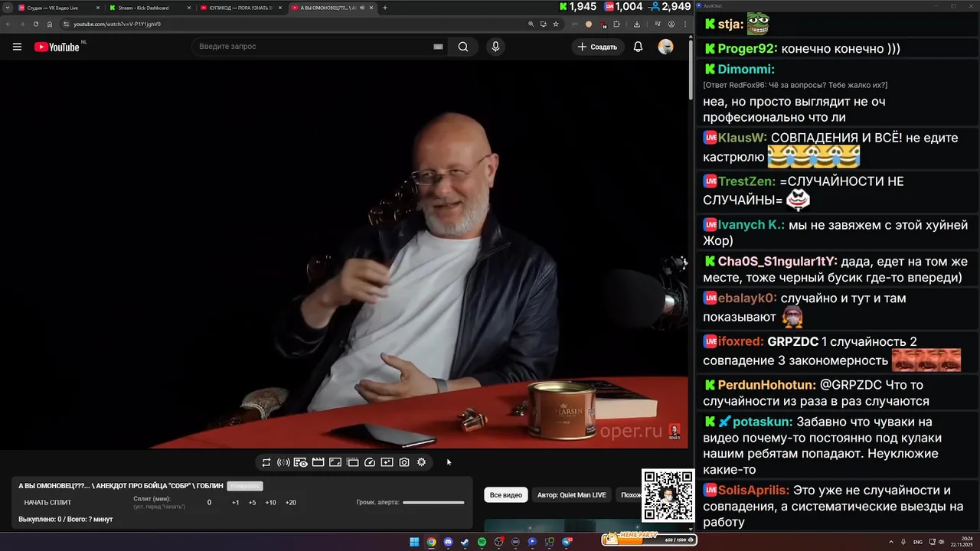Bookmark this page with star icon
The image size is (980, 551).
coord(556,24)
